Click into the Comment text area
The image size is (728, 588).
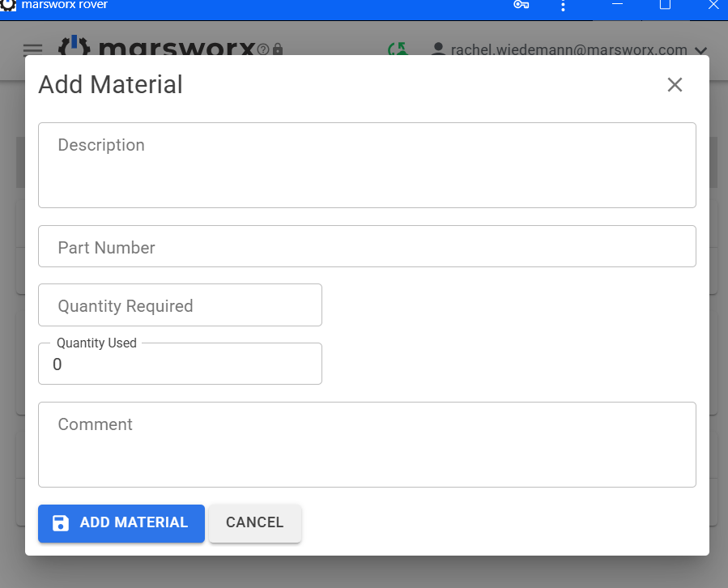pos(367,445)
